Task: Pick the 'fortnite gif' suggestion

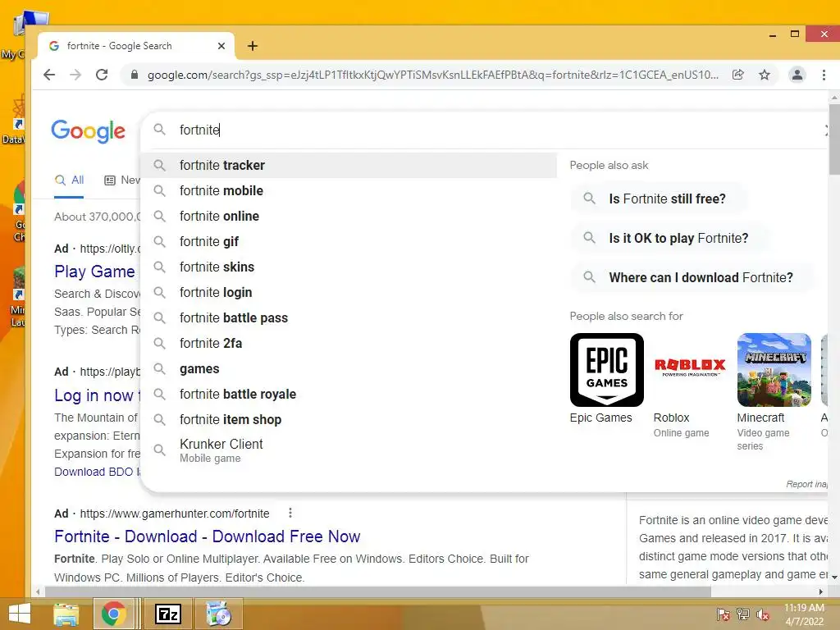Action: tap(349, 242)
